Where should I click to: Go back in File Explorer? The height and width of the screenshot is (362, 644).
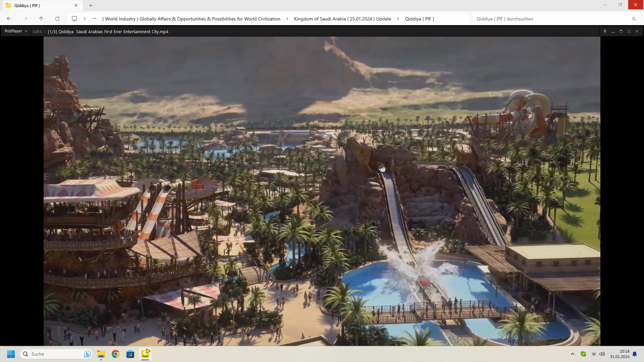[x=9, y=19]
